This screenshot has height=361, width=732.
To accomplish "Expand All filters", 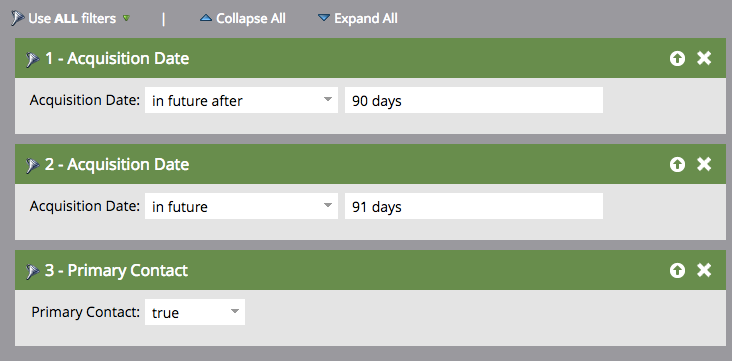I will (358, 19).
